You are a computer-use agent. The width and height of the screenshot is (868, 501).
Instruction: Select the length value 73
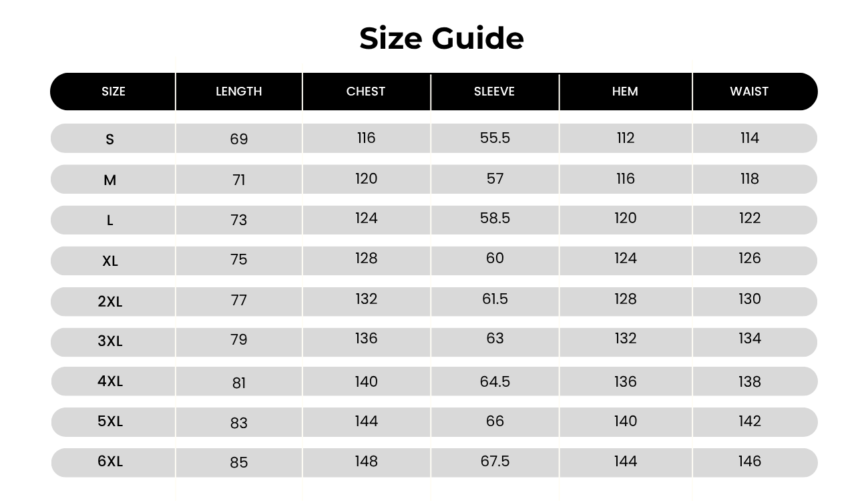(239, 220)
